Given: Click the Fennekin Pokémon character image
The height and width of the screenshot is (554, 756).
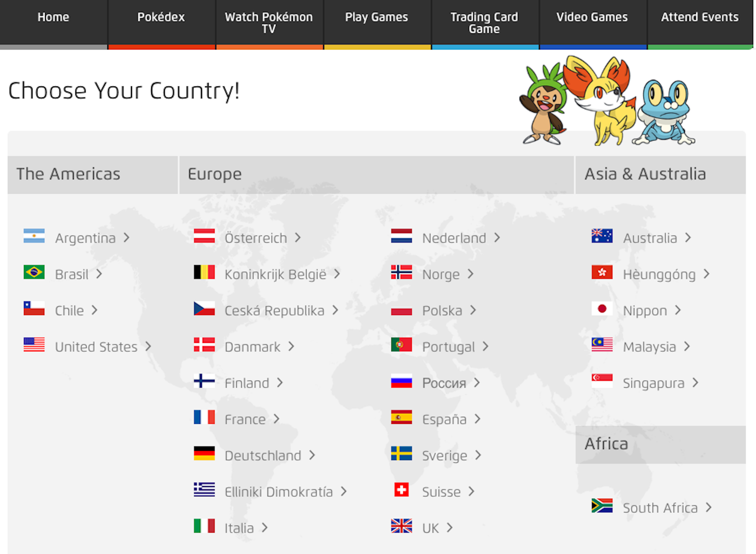Looking at the screenshot, I should click(x=600, y=101).
